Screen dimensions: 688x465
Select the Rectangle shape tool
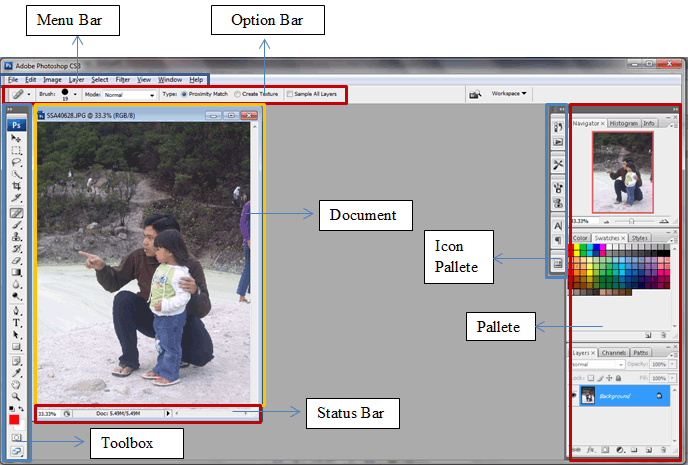(16, 347)
